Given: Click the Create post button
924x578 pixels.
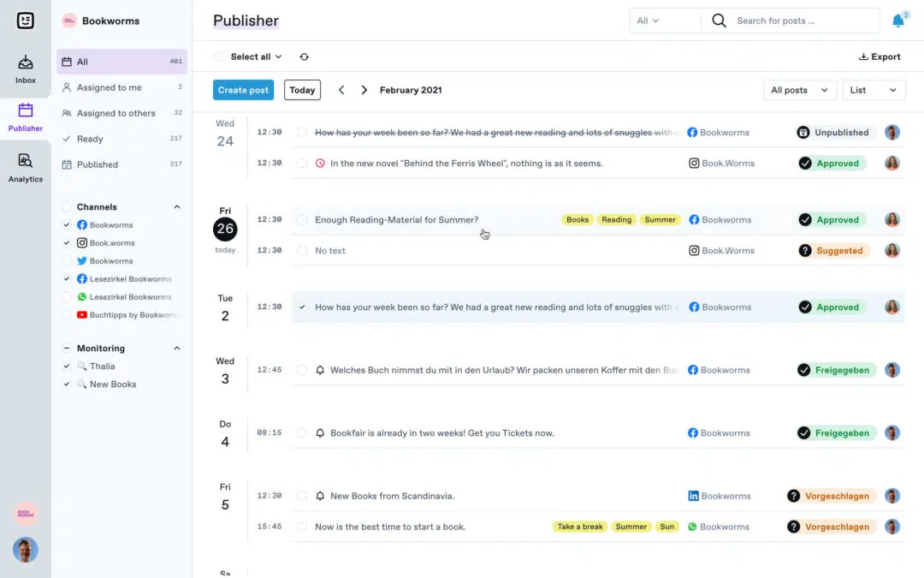Looking at the screenshot, I should coord(243,89).
